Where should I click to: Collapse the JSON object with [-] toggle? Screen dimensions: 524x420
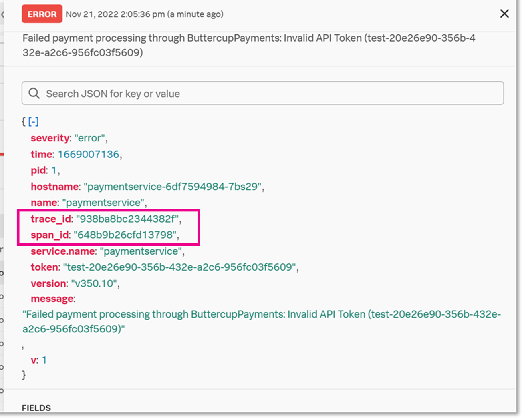click(34, 121)
